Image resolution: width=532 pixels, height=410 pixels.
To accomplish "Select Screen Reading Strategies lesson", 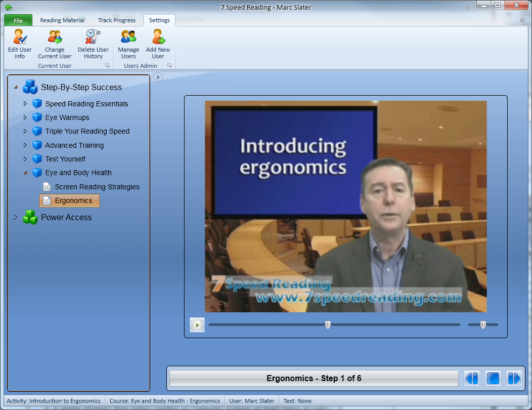I will pos(97,187).
